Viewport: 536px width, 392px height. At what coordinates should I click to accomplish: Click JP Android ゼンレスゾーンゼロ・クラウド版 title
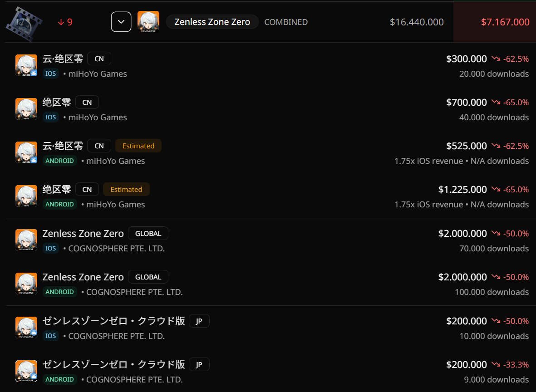113,365
